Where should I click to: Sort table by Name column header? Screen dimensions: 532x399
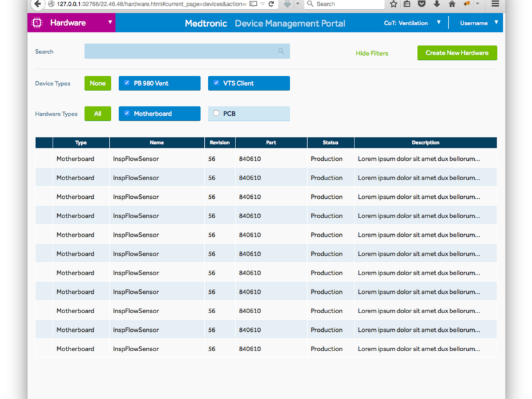tap(157, 142)
